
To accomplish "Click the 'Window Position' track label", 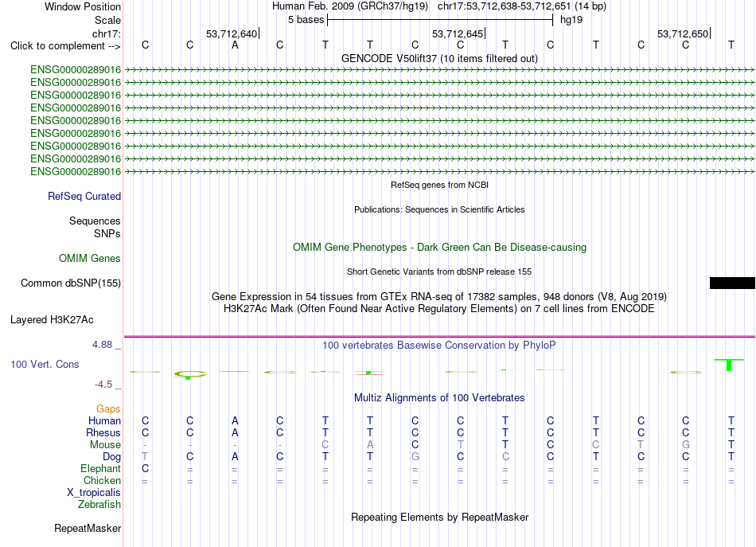I will click(83, 6).
